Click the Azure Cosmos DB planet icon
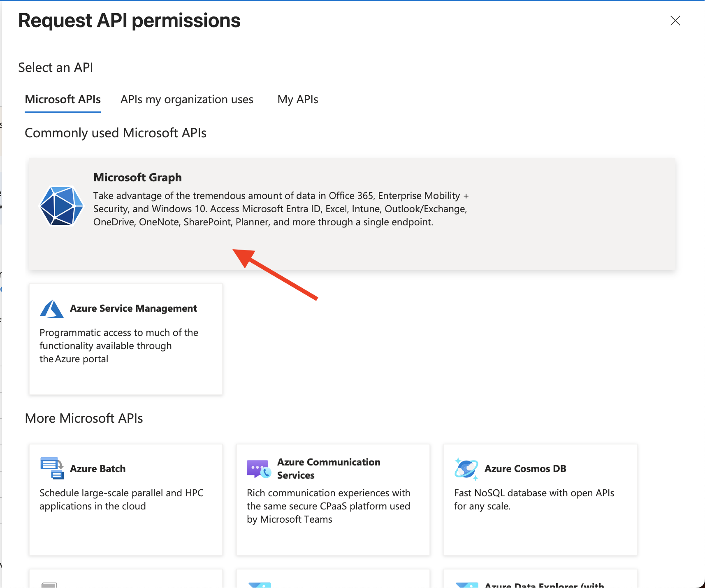Screen dimensions: 705x588 point(466,469)
